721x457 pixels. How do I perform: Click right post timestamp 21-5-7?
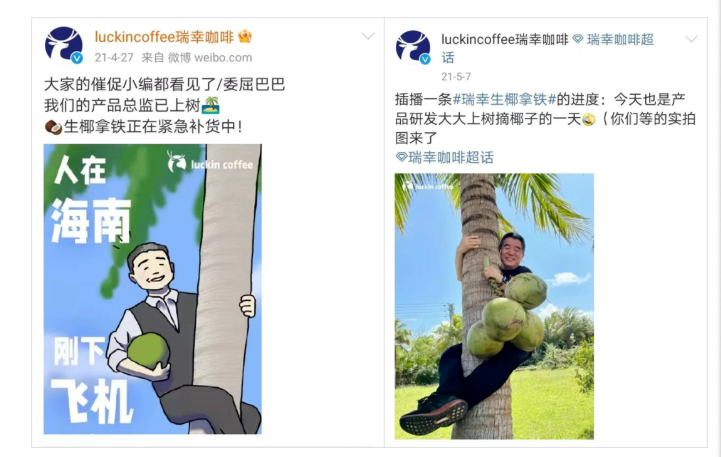click(x=456, y=76)
